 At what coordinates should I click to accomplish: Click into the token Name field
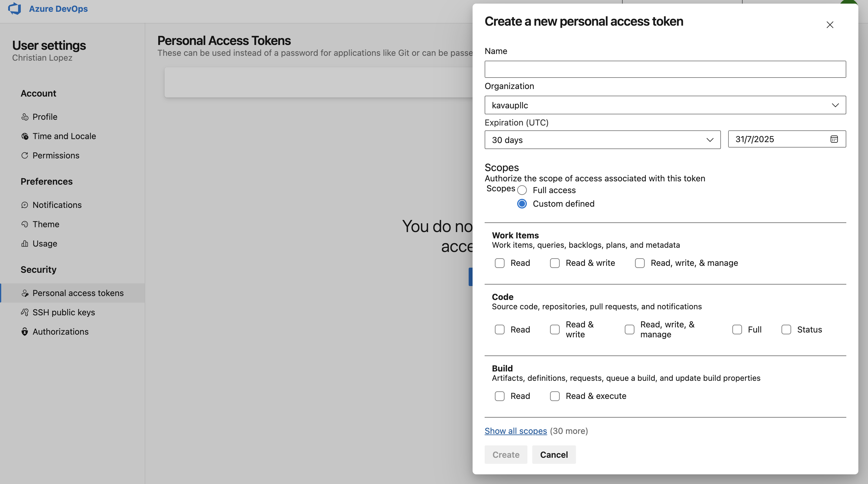[x=665, y=69]
